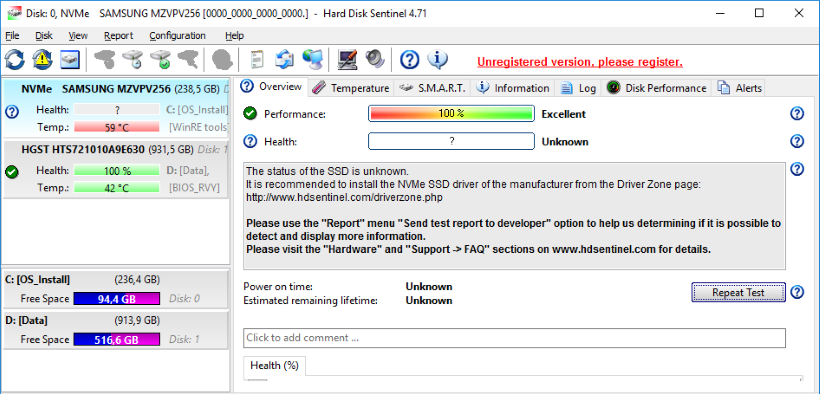The width and height of the screenshot is (824, 394).
Task: Open the View menu
Action: pyautogui.click(x=78, y=36)
